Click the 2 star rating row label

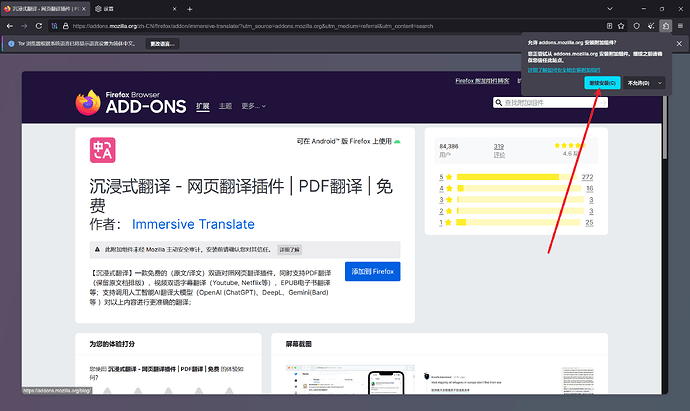point(445,211)
